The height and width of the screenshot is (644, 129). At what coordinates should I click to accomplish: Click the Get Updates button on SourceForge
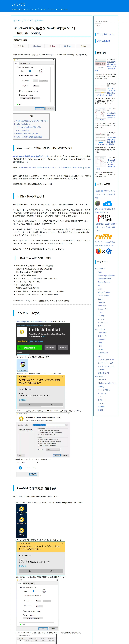(x=50, y=348)
